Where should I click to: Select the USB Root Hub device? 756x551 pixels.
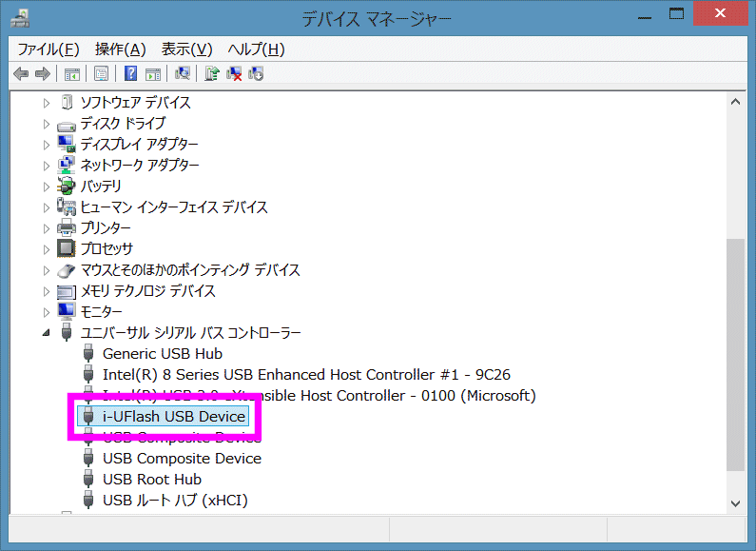(x=151, y=480)
